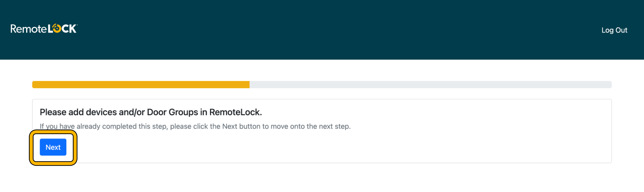644x192 pixels.
Task: Click the heading about adding devices
Action: click(x=151, y=112)
